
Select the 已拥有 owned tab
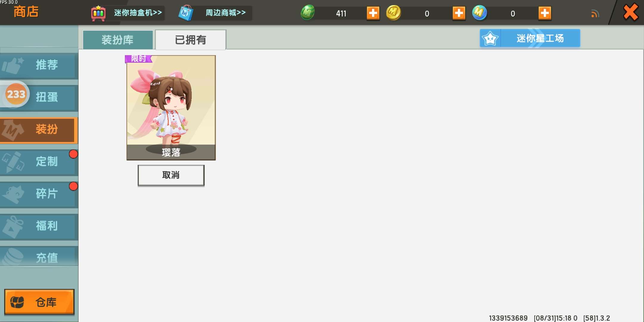tap(191, 40)
